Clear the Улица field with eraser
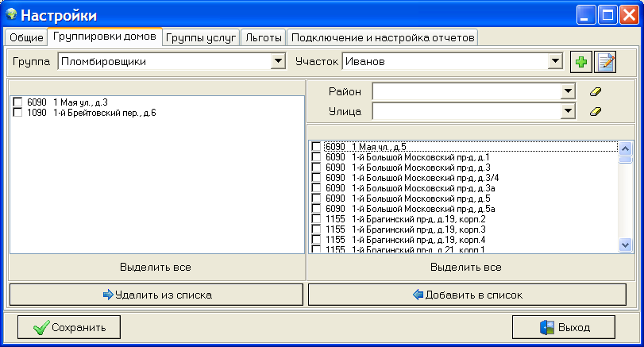Screen dimensions: 644x347 (x=596, y=112)
